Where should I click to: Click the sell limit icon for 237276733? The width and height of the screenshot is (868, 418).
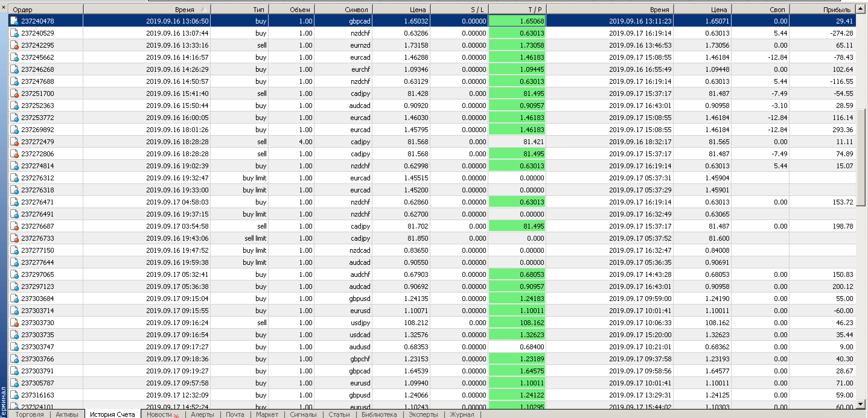pyautogui.click(x=14, y=238)
